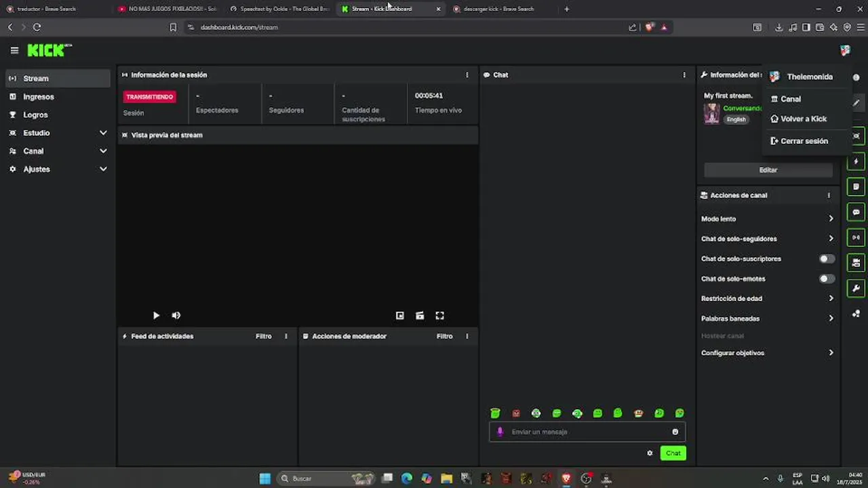Open Acciones de moderador options menu

[467, 336]
